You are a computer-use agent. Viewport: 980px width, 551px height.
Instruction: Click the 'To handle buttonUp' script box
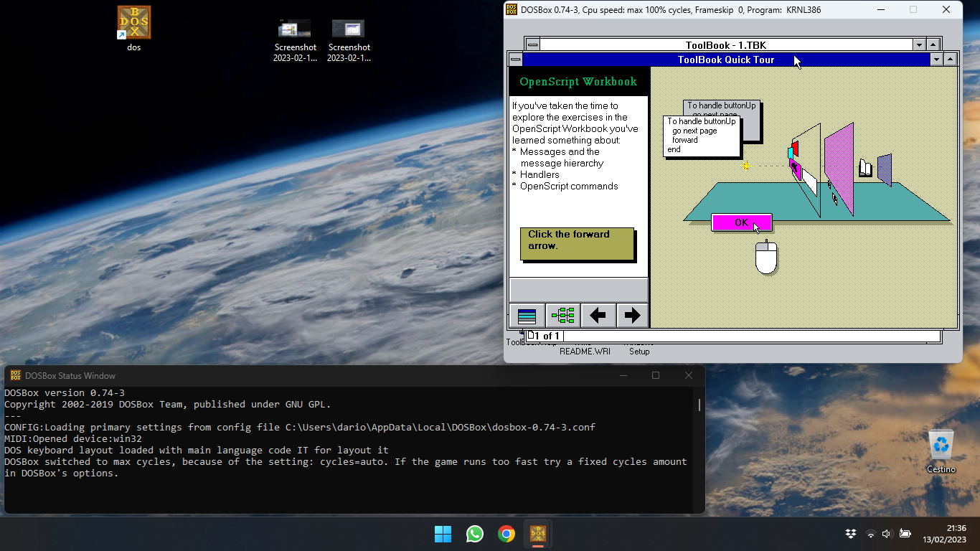point(702,136)
